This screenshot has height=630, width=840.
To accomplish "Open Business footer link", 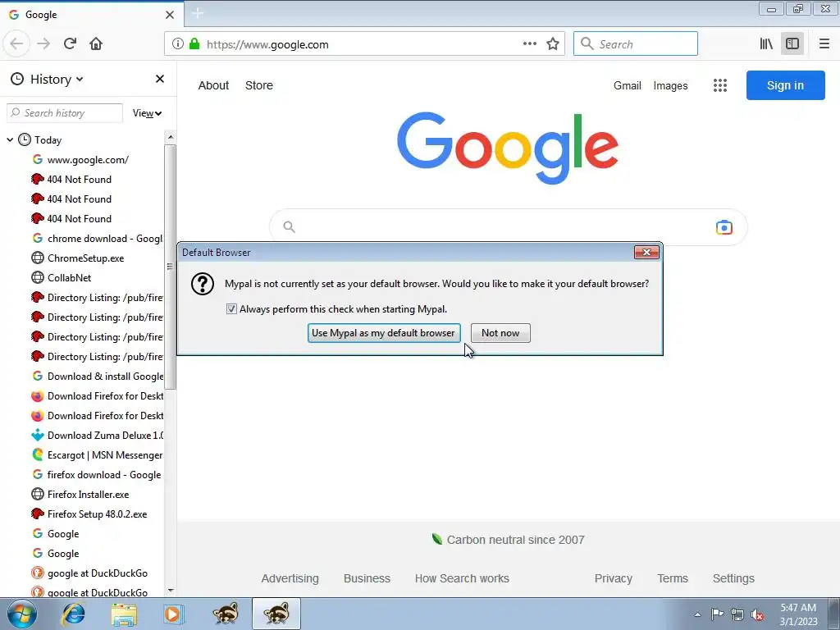I will (367, 578).
